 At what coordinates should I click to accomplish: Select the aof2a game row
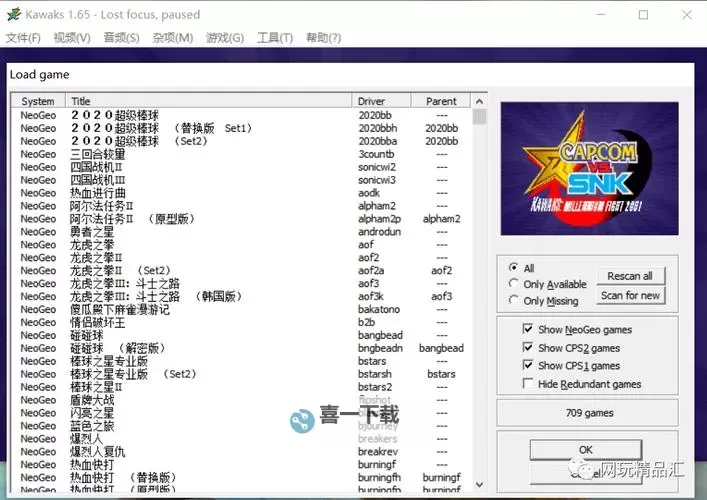(242, 271)
